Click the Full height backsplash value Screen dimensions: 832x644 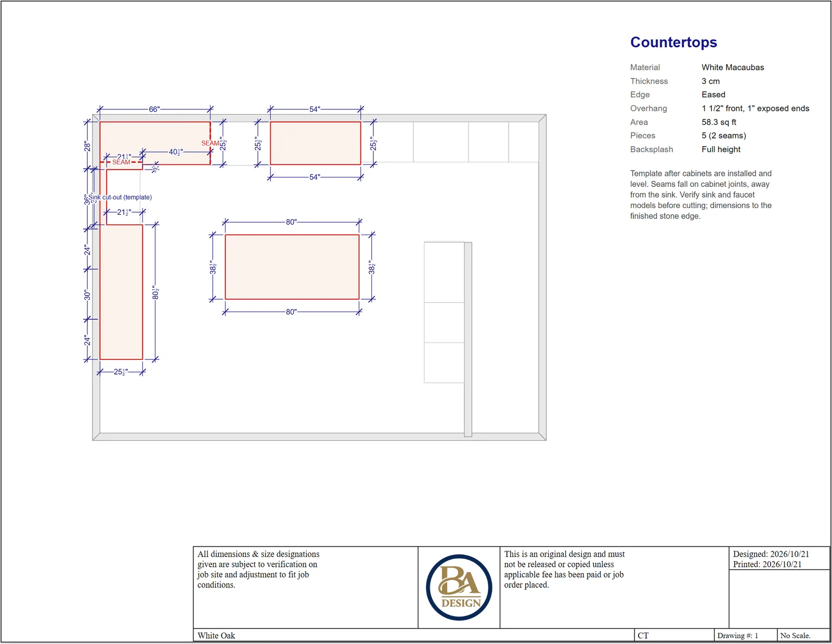(721, 149)
